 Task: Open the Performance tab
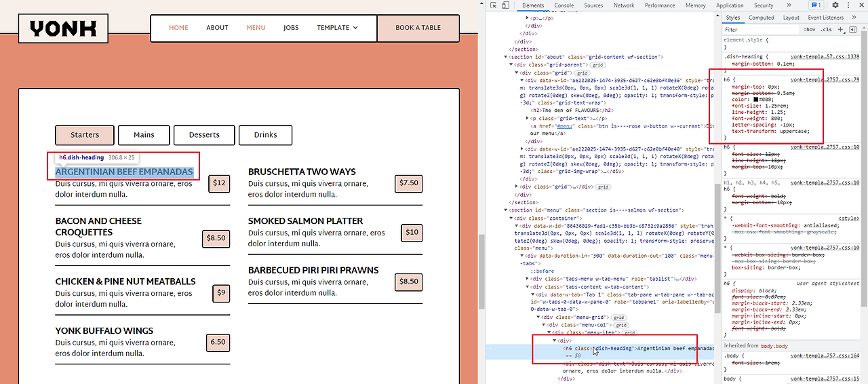pyautogui.click(x=660, y=5)
